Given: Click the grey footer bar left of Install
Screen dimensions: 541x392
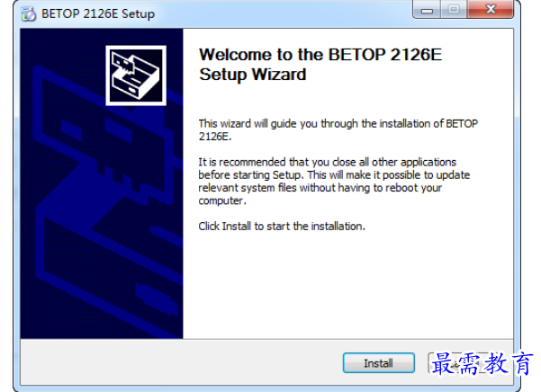Looking at the screenshot, I should point(181,362).
